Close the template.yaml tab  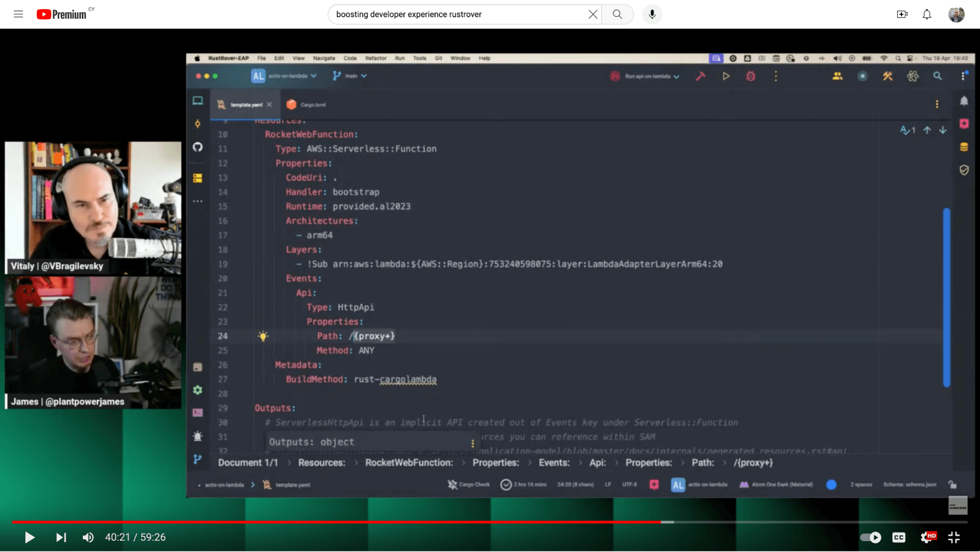point(269,105)
